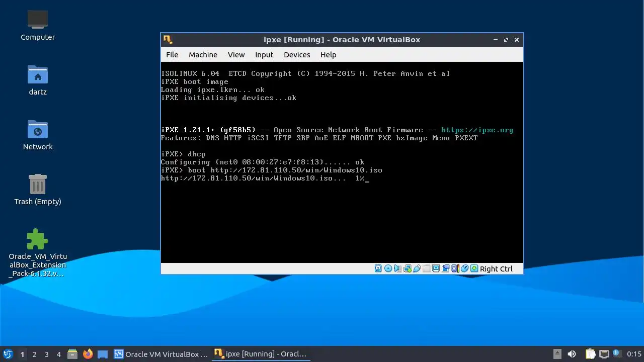
Task: Select the Computer desktop icon
Action: click(x=38, y=25)
